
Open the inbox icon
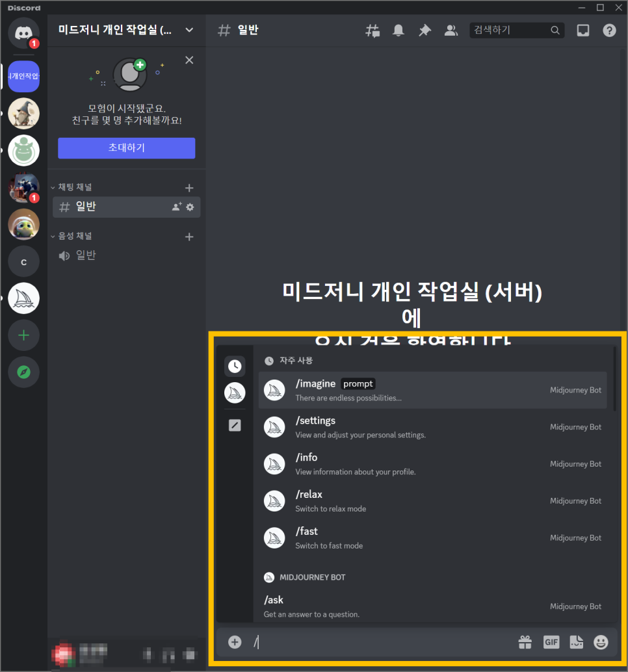[x=583, y=31]
